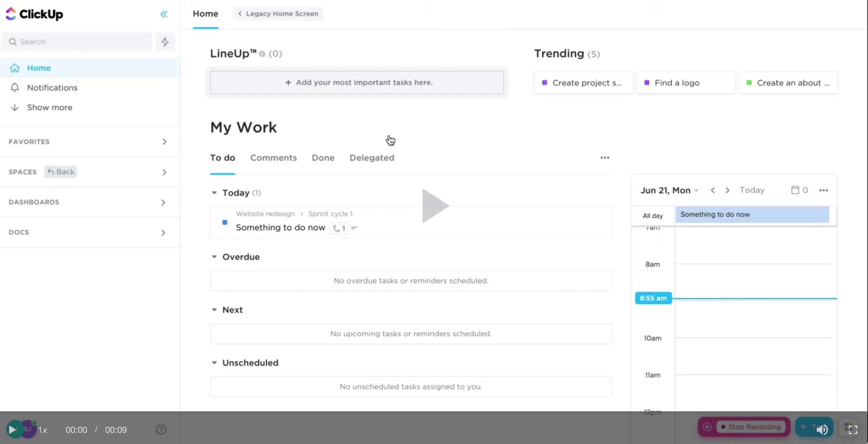Click the 8:55 am current time marker
The height and width of the screenshot is (444, 868).
click(x=653, y=298)
